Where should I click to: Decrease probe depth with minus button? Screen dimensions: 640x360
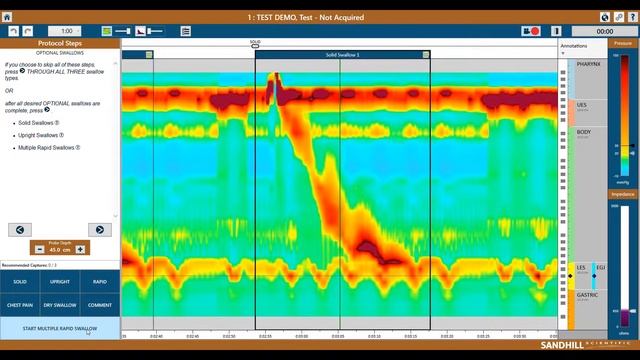pos(40,249)
